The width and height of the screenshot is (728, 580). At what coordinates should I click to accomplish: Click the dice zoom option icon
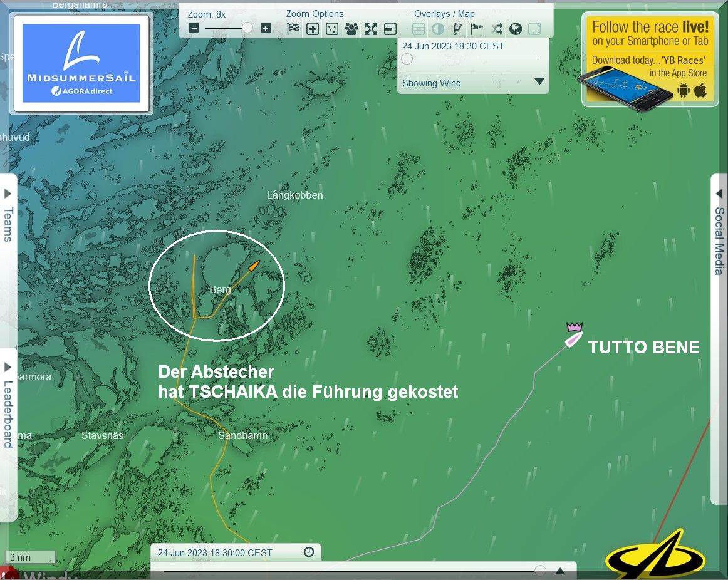coord(332,29)
